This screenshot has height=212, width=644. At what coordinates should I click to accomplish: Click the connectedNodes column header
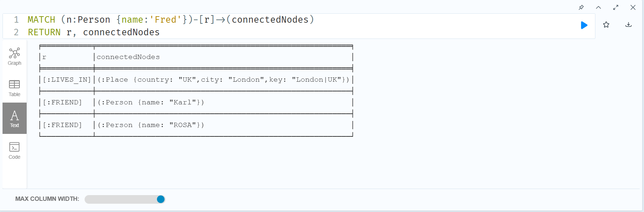pos(128,57)
